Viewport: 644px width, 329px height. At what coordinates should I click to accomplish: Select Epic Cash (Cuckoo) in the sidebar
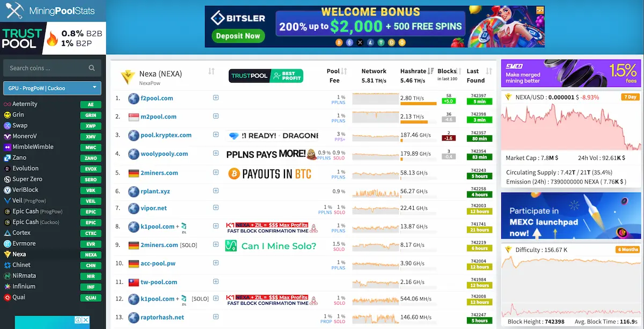(35, 222)
